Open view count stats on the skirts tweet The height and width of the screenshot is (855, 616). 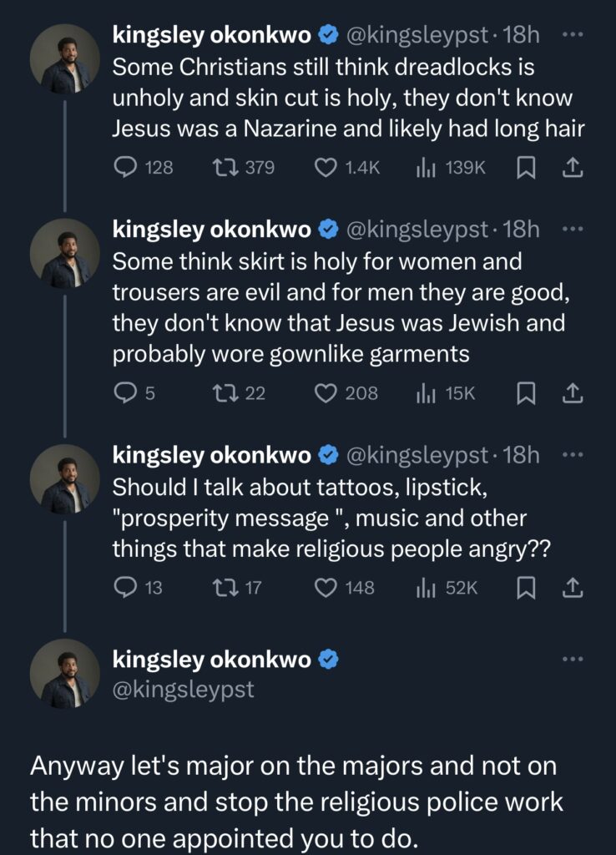pos(427,393)
